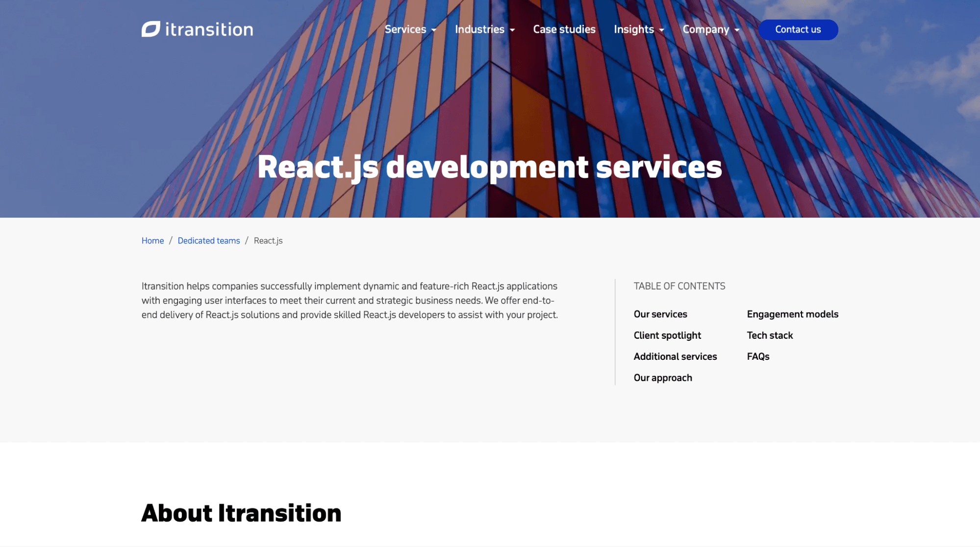The width and height of the screenshot is (980, 547).
Task: Open Dedicated teams breadcrumb link
Action: [x=208, y=241]
